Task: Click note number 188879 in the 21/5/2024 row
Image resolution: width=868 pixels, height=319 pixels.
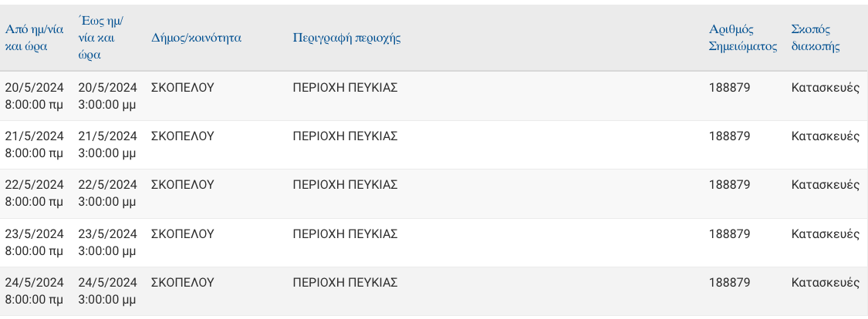Action: 729,136
